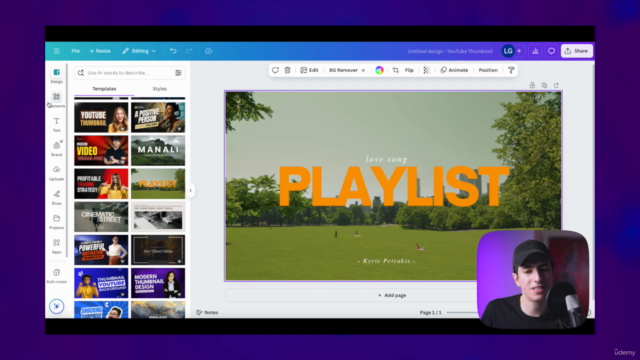Image resolution: width=640 pixels, height=360 pixels.
Task: Open the Uploads sidebar panel
Action: coord(57,173)
